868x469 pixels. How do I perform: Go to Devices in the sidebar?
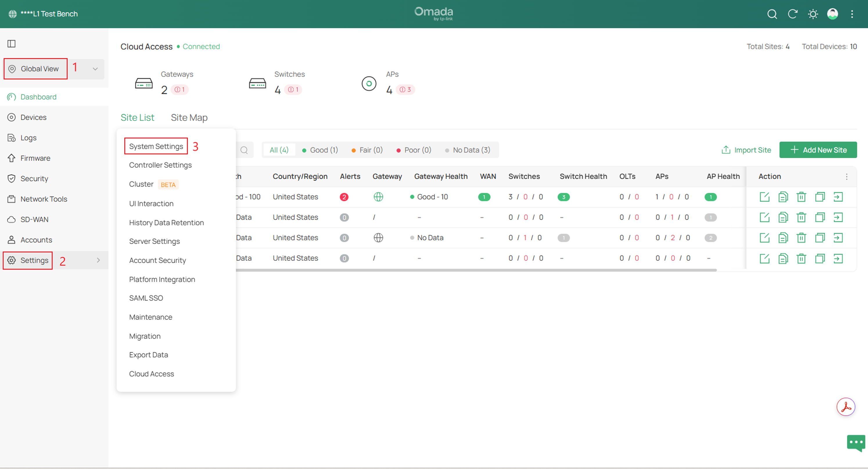(54, 117)
